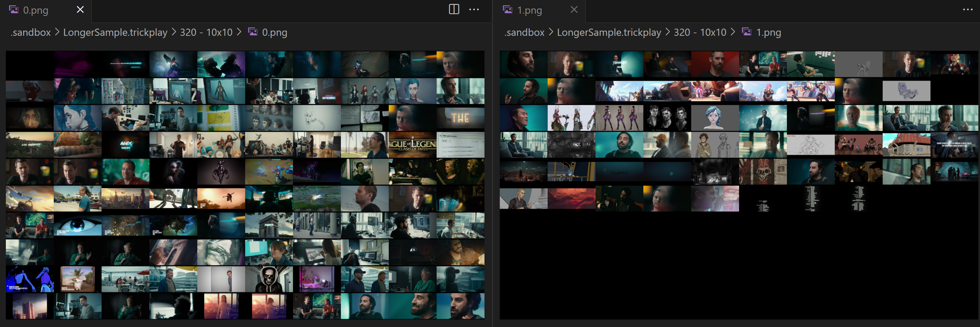Click the red clouds thumbnail in 1.png
This screenshot has width=980, height=327.
(x=571, y=198)
